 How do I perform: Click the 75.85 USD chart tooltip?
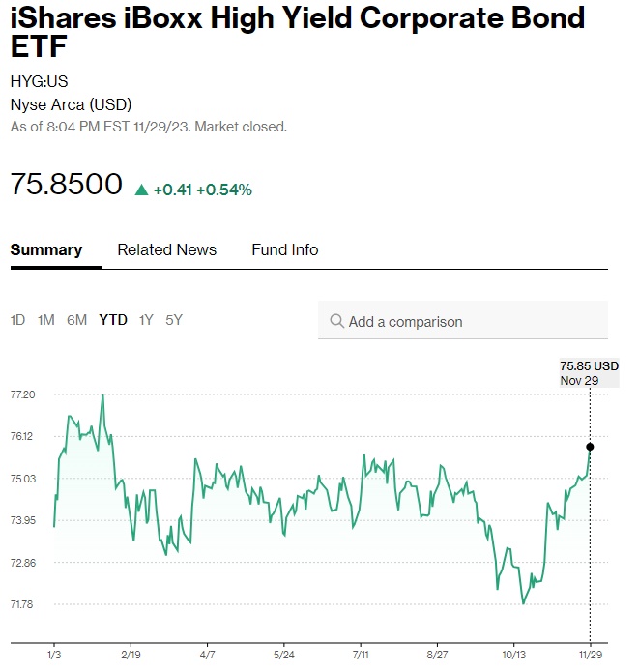coord(589,372)
